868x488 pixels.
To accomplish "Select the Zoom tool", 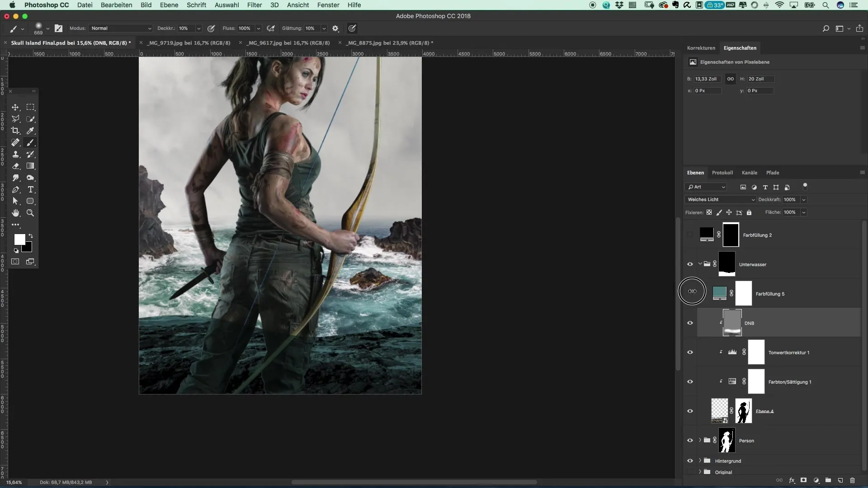I will (30, 213).
